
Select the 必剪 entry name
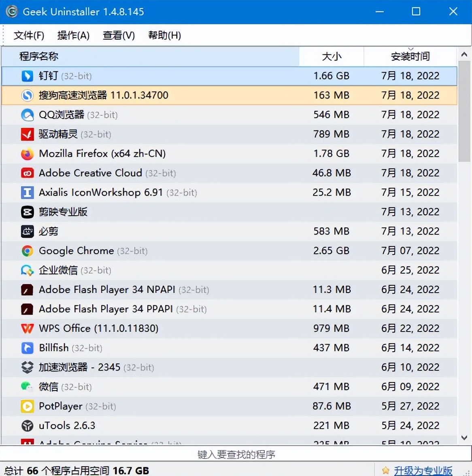coord(48,232)
